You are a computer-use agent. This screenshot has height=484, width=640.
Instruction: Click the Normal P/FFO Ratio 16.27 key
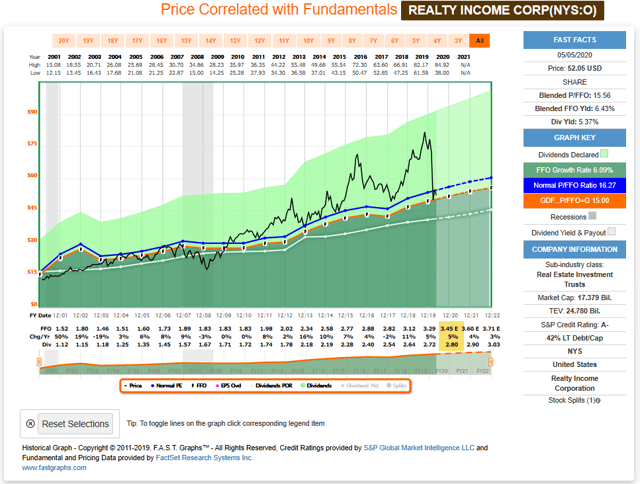(574, 185)
